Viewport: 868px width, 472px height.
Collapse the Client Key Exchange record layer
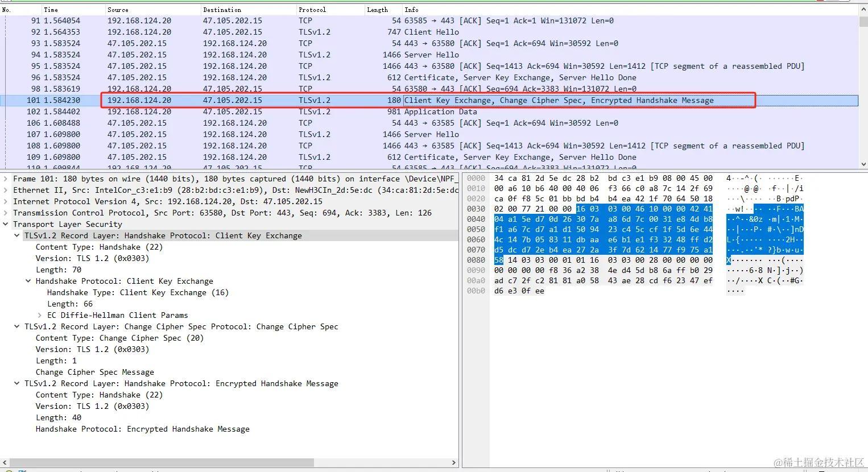pyautogui.click(x=17, y=235)
